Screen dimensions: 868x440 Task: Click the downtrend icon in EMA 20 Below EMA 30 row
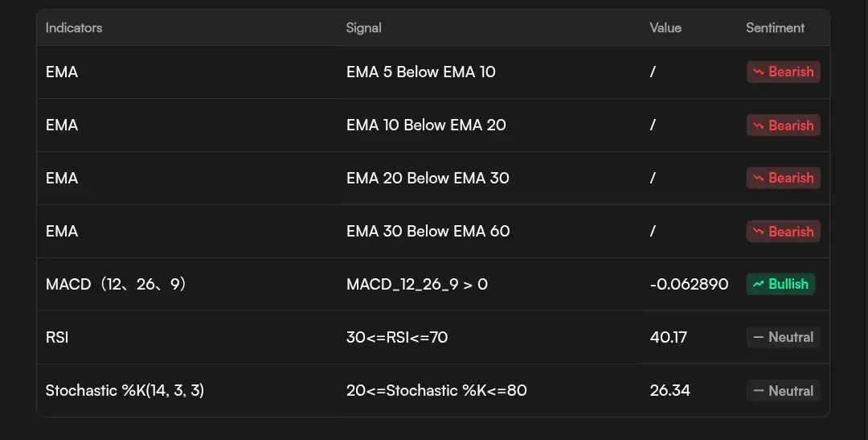tap(757, 178)
